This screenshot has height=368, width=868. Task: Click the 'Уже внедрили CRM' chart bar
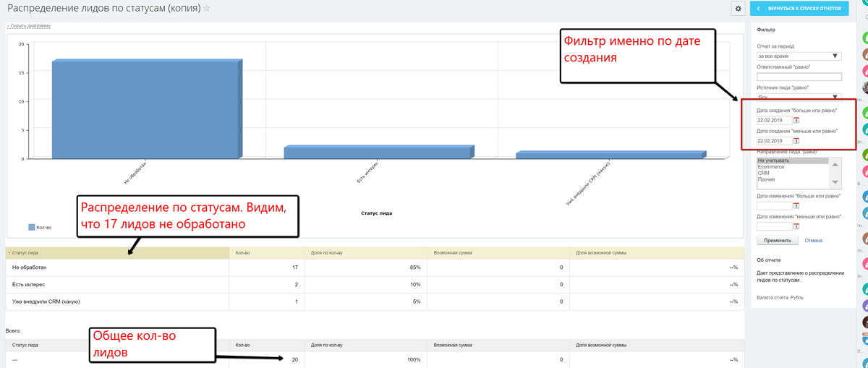610,155
